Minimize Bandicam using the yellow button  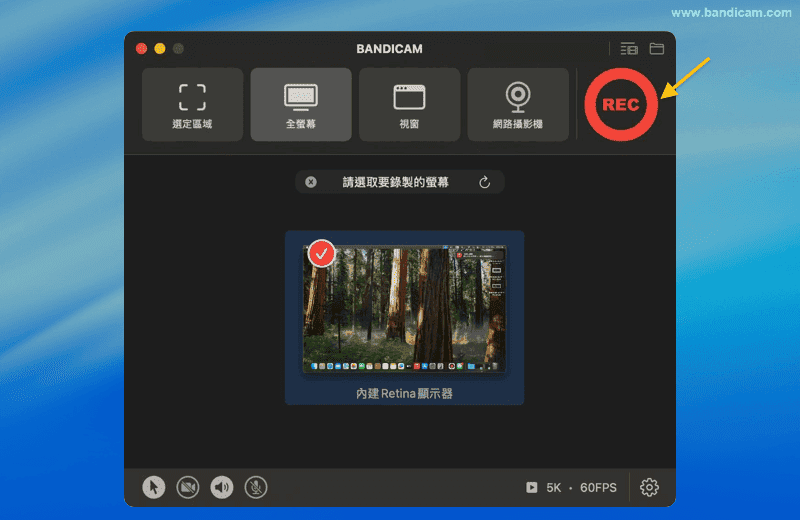pos(160,48)
